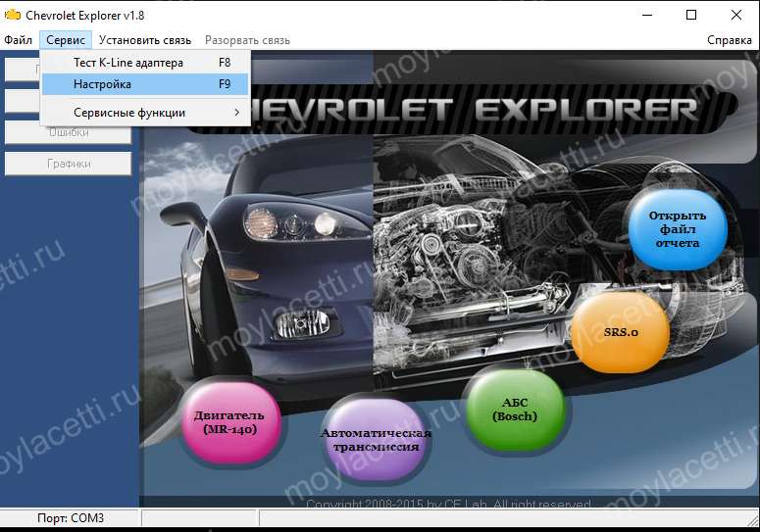
Task: Maximize the Chevrolet Explorer window
Action: point(691,15)
